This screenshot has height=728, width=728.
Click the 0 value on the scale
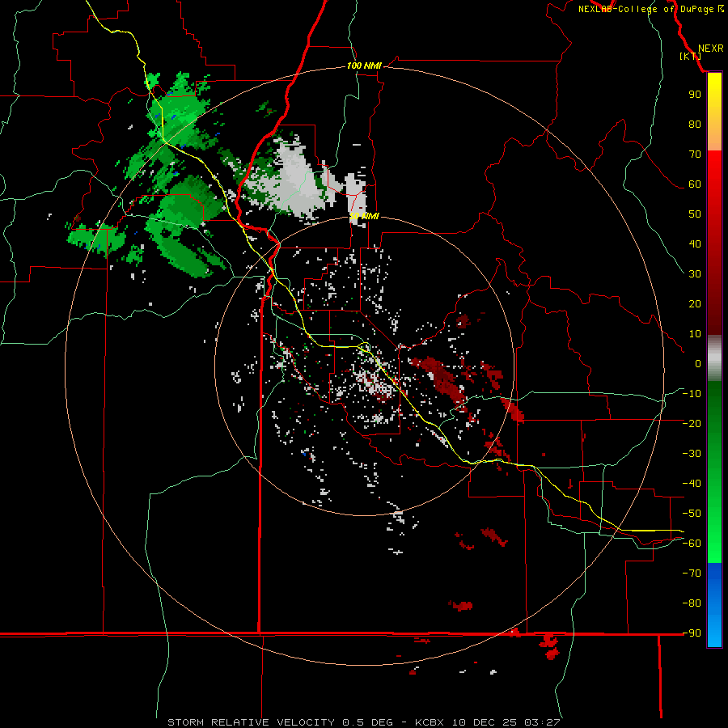[698, 363]
